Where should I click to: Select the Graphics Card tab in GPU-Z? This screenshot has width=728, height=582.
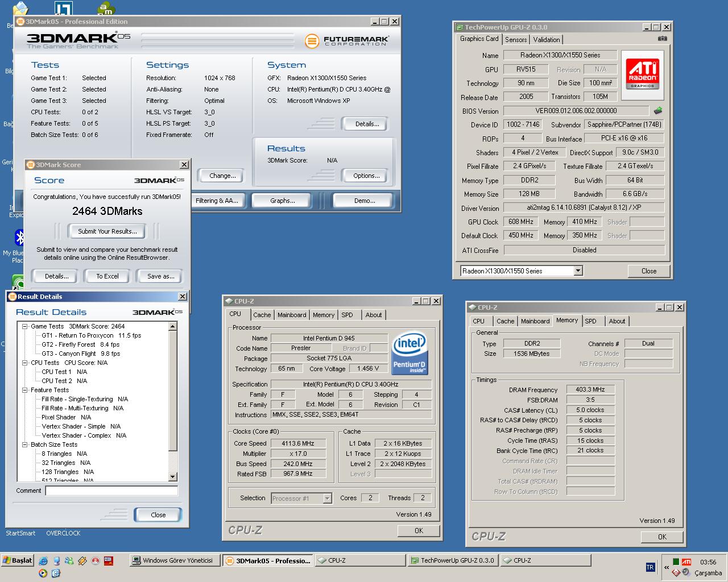click(x=479, y=39)
